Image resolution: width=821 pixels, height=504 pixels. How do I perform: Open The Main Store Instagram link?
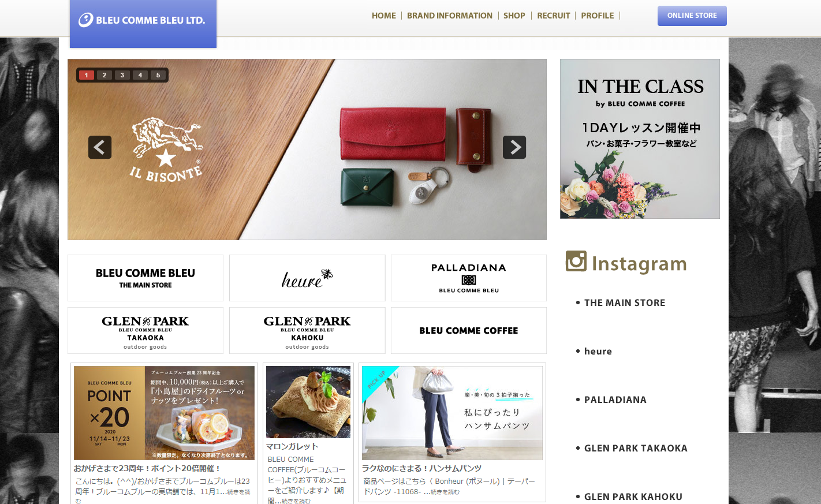point(625,303)
